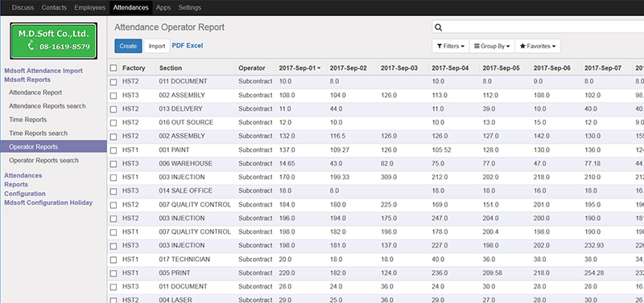Select Operator Reports in sidebar
This screenshot has height=303, width=644.
pyautogui.click(x=53, y=146)
